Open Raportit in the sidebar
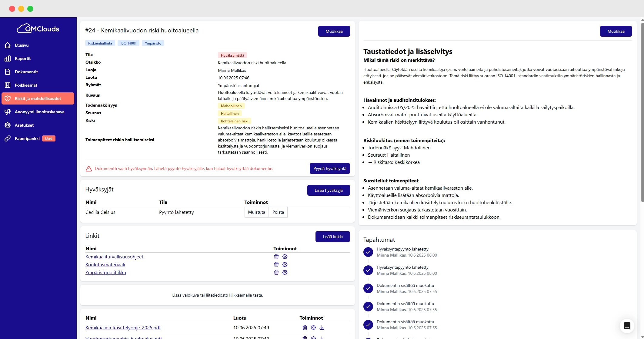644x339 pixels. point(23,58)
